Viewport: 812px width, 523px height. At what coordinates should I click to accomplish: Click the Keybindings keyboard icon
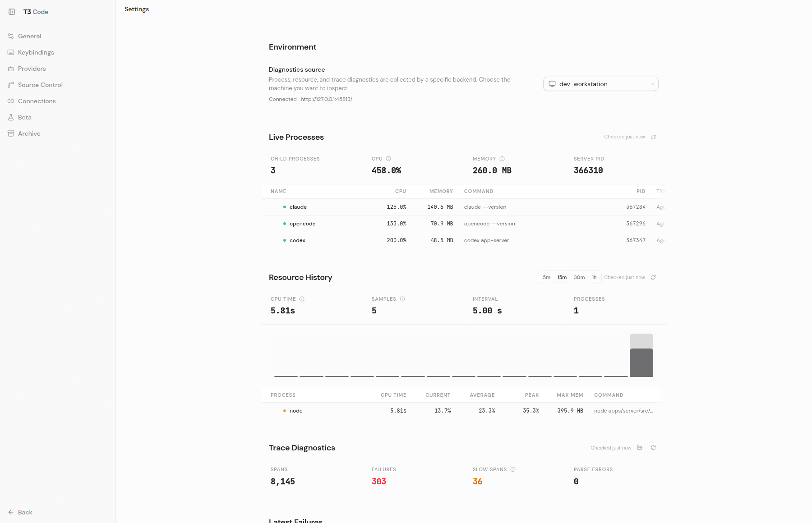(x=11, y=52)
